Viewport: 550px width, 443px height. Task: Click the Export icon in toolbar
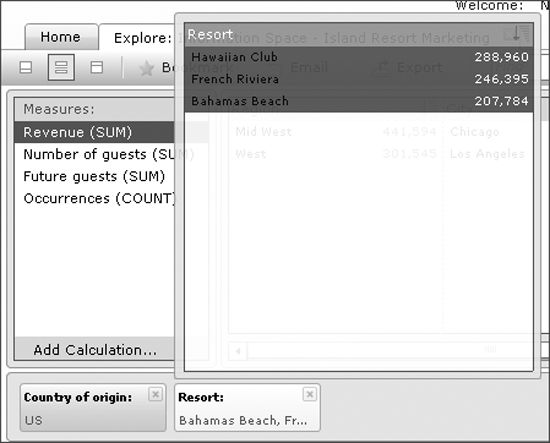pyautogui.click(x=381, y=68)
